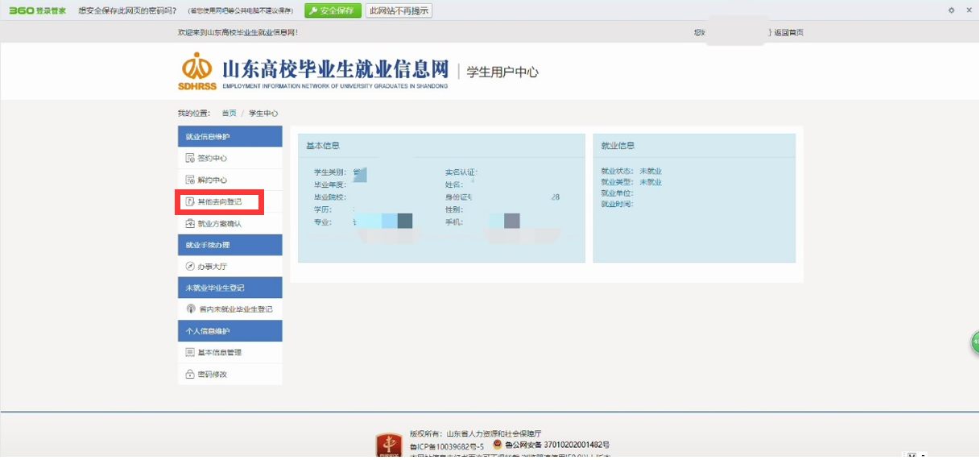Screen dimensions: 980x460
Task: Click the green floating widget at right edge
Action: point(974,342)
